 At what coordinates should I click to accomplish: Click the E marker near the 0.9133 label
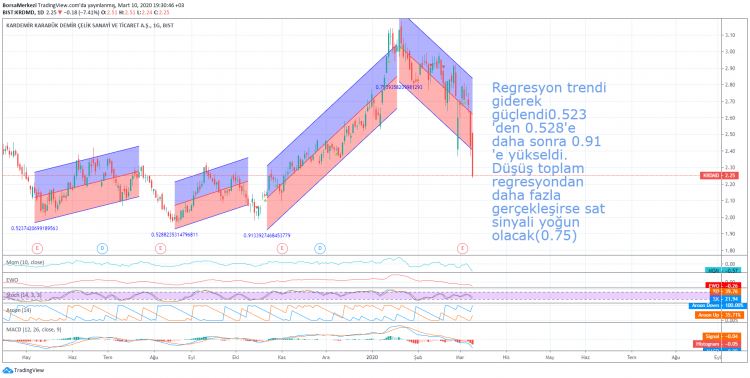(282, 248)
